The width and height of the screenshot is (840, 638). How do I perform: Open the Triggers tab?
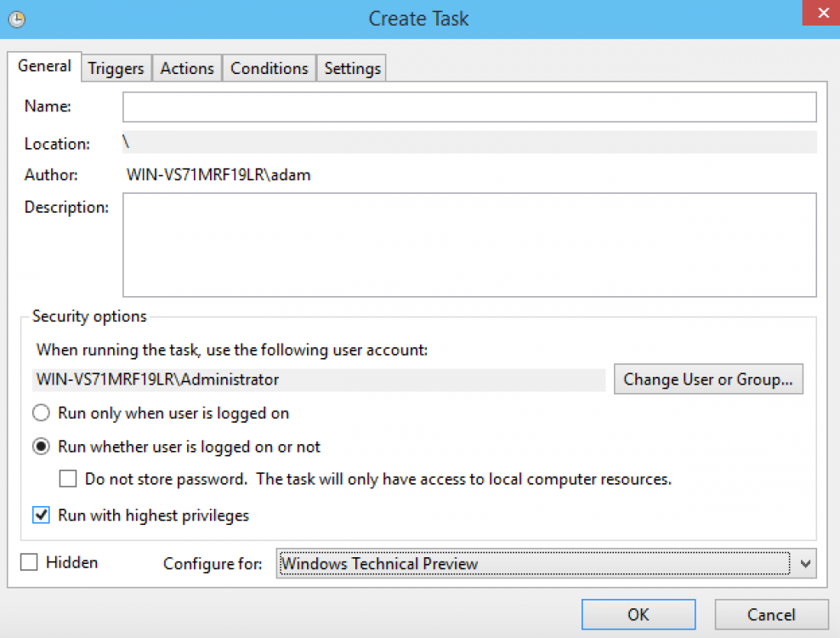[116, 69]
